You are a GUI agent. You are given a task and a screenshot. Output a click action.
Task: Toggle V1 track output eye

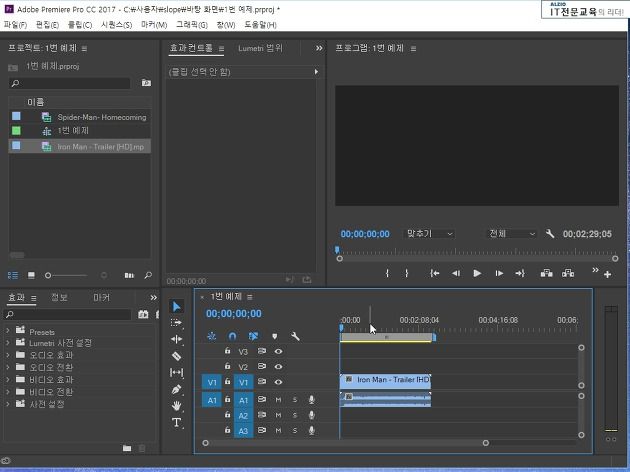coord(278,382)
